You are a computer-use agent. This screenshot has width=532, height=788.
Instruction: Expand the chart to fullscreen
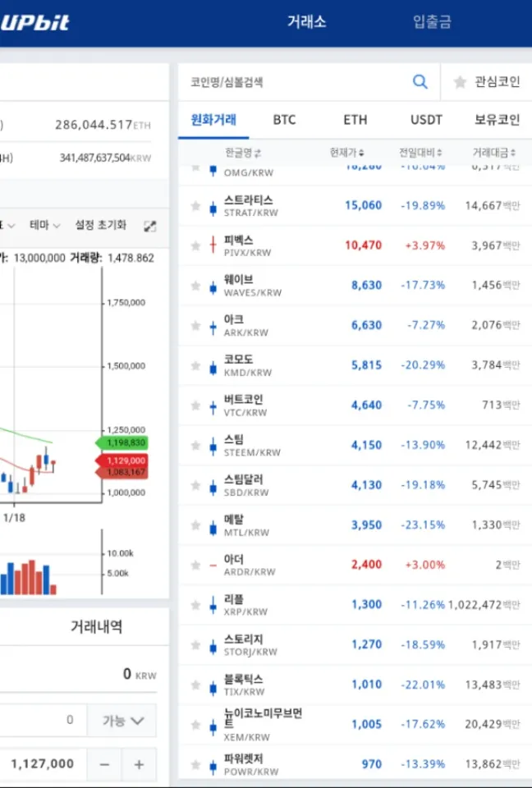(150, 227)
